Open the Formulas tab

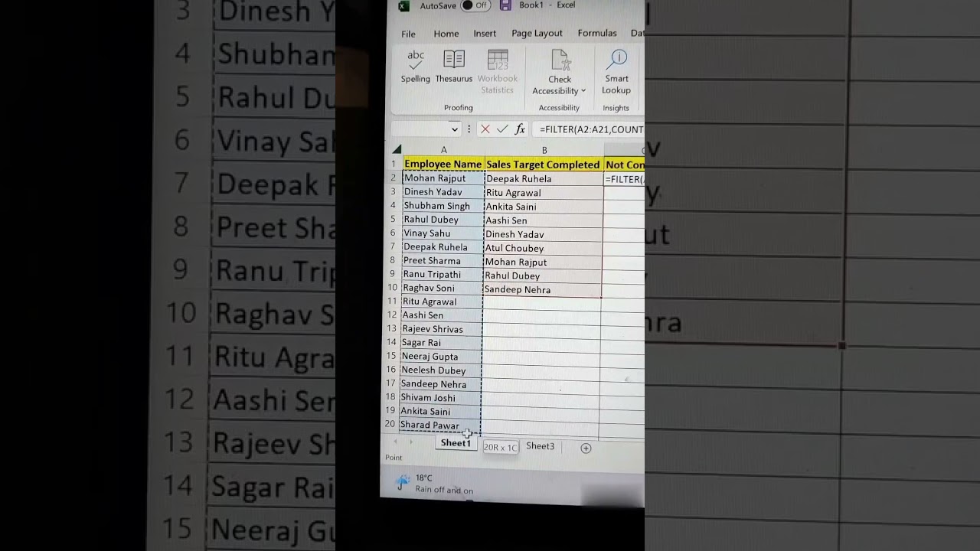pos(597,34)
